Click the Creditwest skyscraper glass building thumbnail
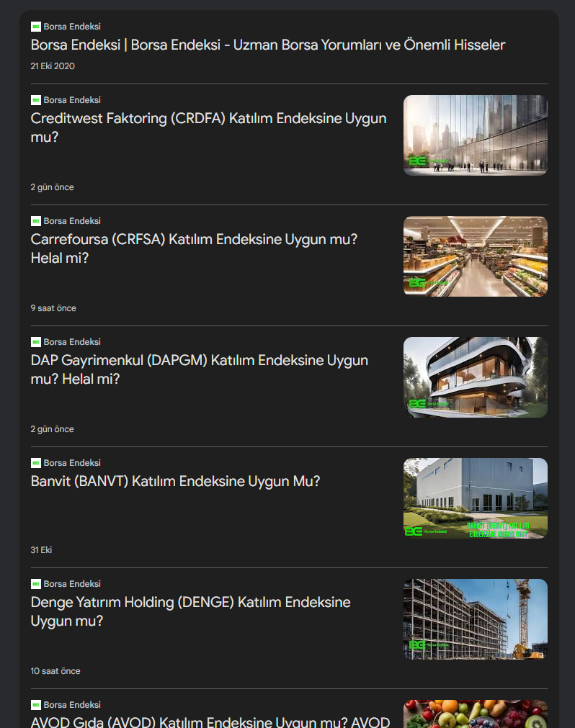This screenshot has height=728, width=575. pos(475,135)
